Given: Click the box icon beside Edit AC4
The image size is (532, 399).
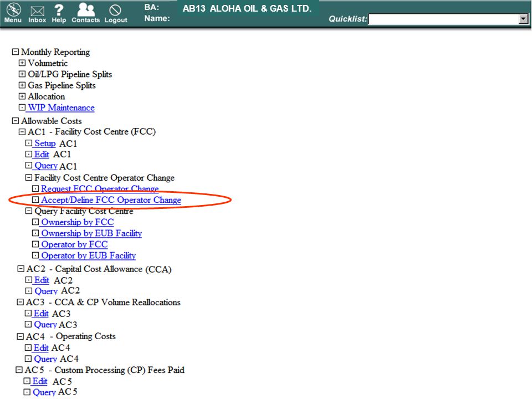Looking at the screenshot, I should 28,348.
